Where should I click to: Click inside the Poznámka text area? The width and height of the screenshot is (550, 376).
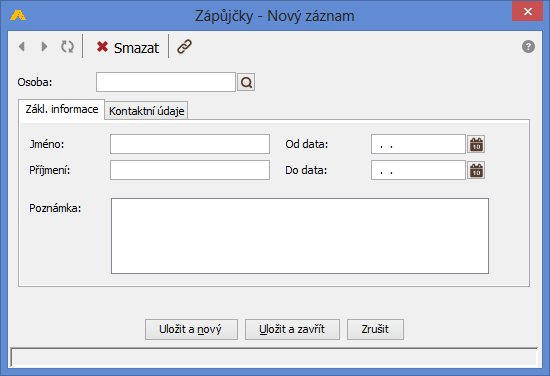(300, 236)
